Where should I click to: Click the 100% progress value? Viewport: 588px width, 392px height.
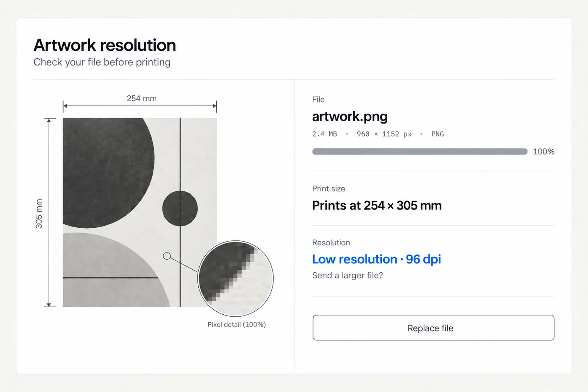click(x=543, y=152)
